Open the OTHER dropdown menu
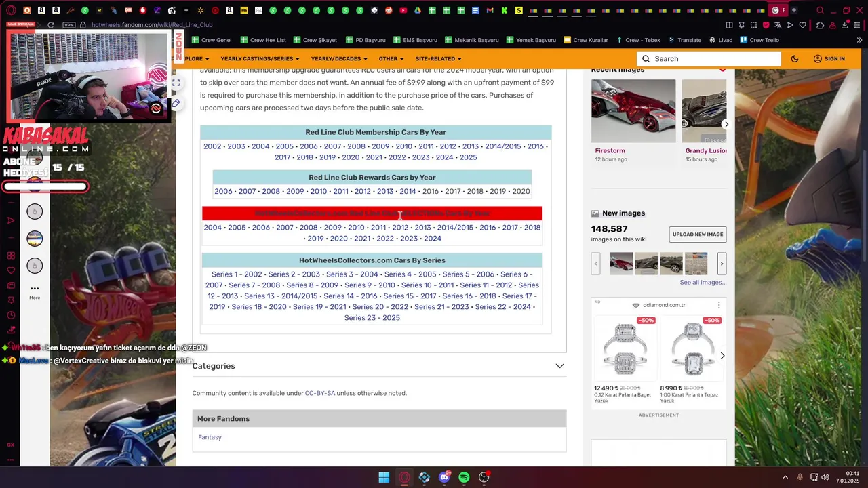 click(x=391, y=59)
